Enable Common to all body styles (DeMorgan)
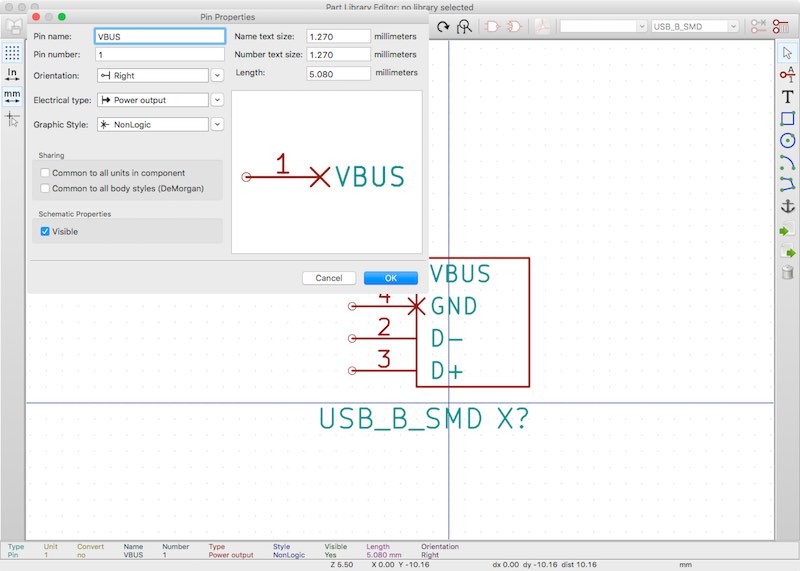The image size is (800, 571). click(x=45, y=188)
